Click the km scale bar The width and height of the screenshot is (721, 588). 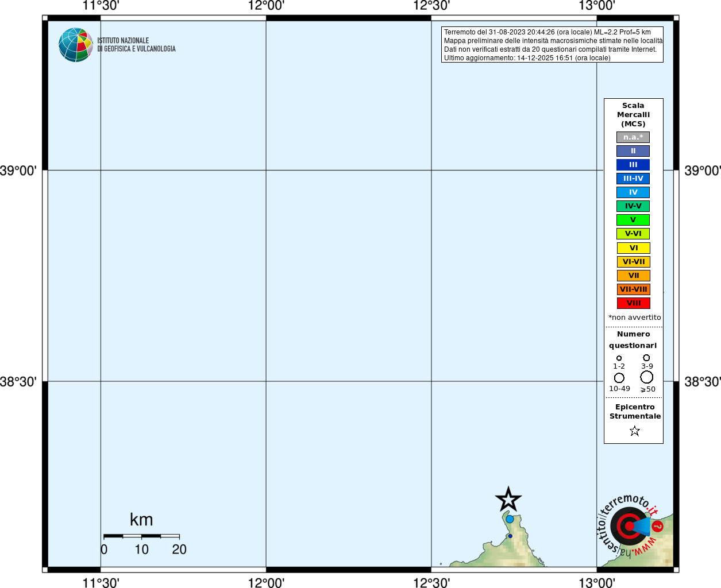pos(141,536)
